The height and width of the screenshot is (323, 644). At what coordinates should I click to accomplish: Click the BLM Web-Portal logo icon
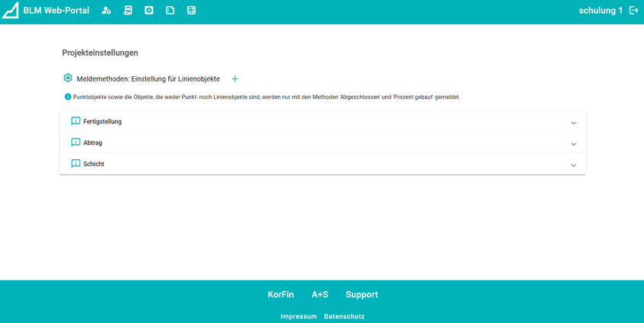pos(10,11)
